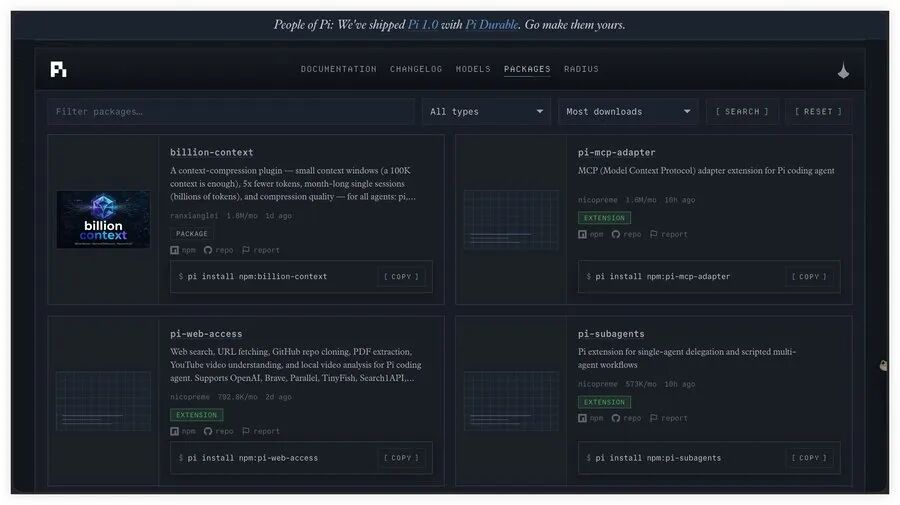Open the Changelog nav item
Image resolution: width=900 pixels, height=505 pixels.
click(416, 69)
